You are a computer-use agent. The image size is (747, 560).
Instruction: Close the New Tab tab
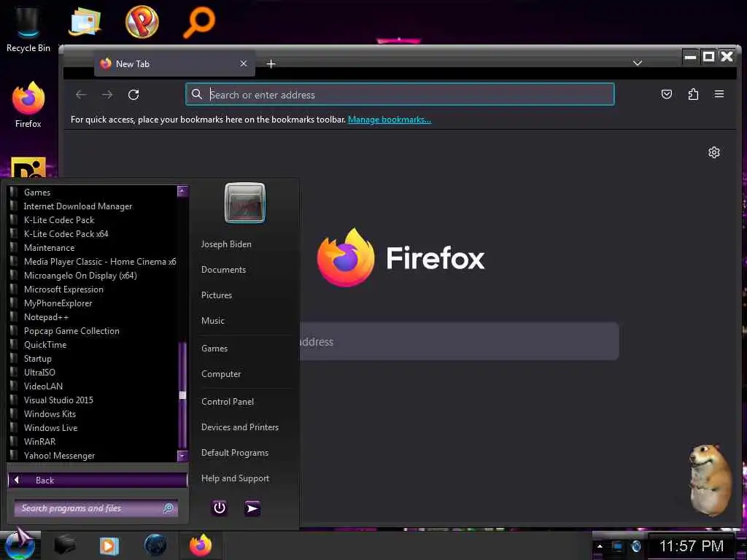point(244,63)
